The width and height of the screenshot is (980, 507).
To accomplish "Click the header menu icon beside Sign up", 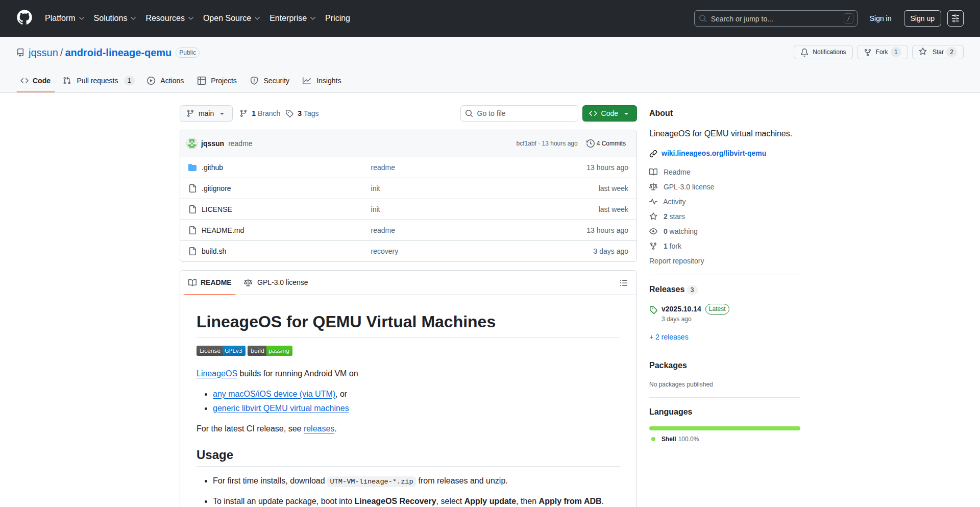I will [955, 18].
